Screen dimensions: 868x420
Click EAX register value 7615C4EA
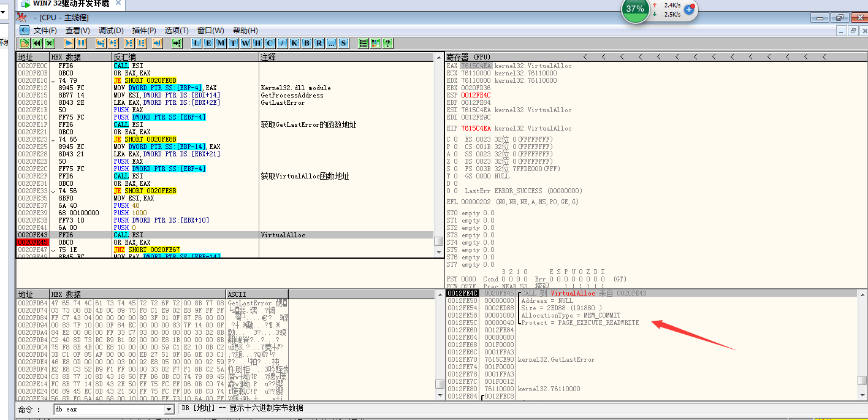tap(476, 66)
